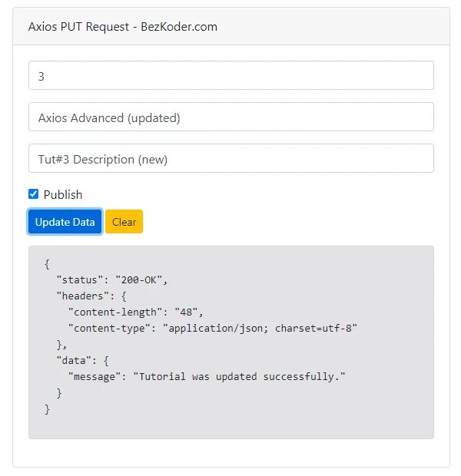
Task: Click the "content-length" key in the response
Action: click(x=114, y=312)
